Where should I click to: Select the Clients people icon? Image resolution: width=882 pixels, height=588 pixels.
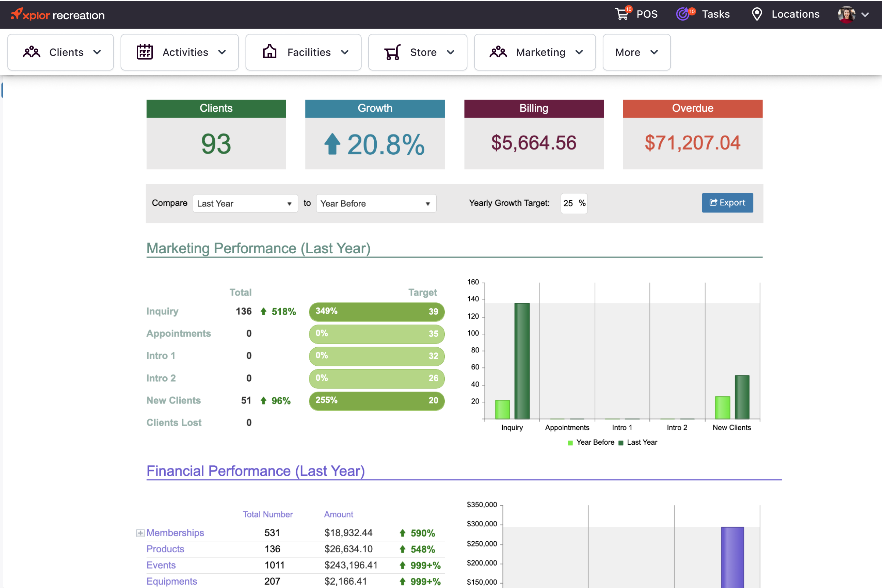(x=32, y=52)
